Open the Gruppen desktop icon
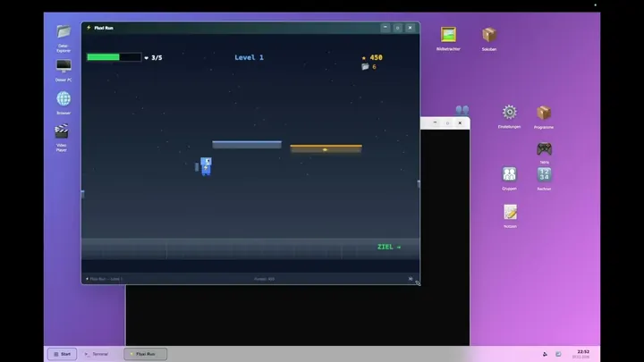This screenshot has width=644, height=362. [509, 178]
